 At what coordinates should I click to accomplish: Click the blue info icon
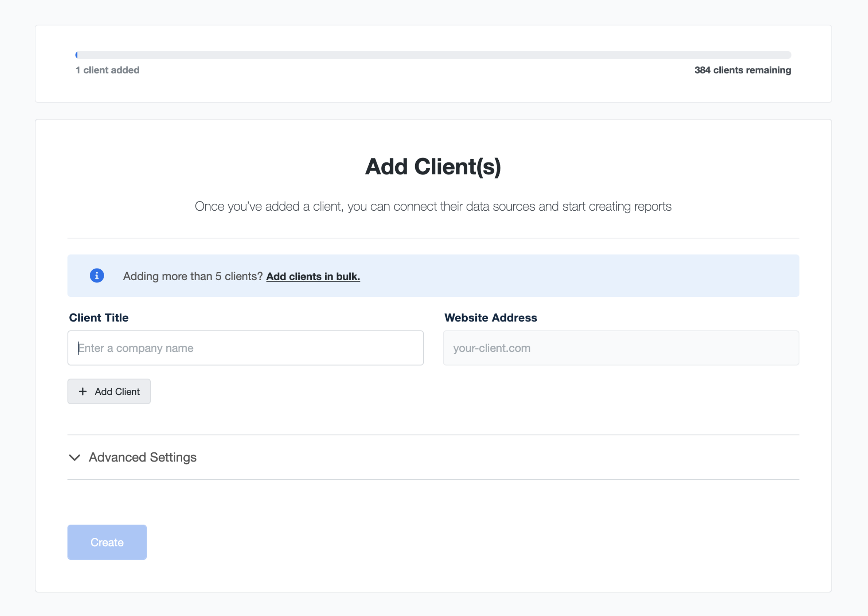97,276
